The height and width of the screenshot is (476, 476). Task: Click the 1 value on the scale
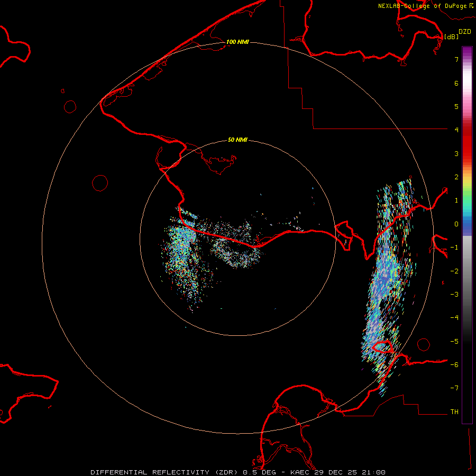pos(456,200)
